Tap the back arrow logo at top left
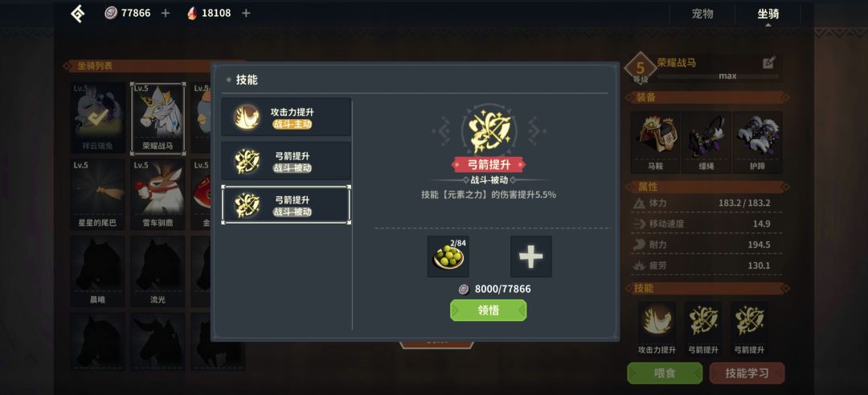 pyautogui.click(x=78, y=14)
